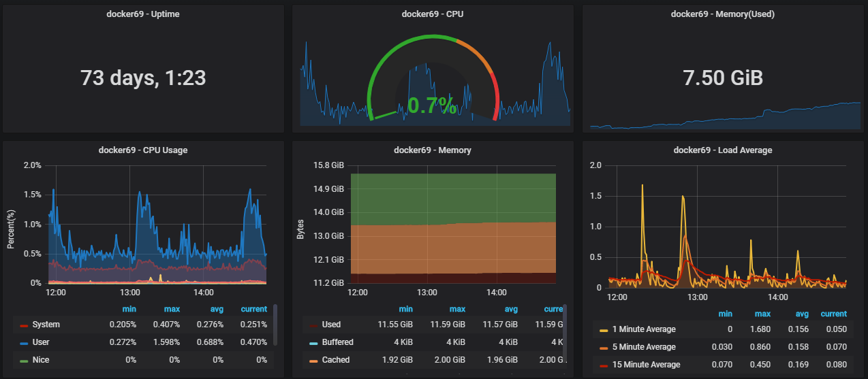Click the 15.8 GiB y-axis tick label
868x379 pixels.
tap(330, 165)
